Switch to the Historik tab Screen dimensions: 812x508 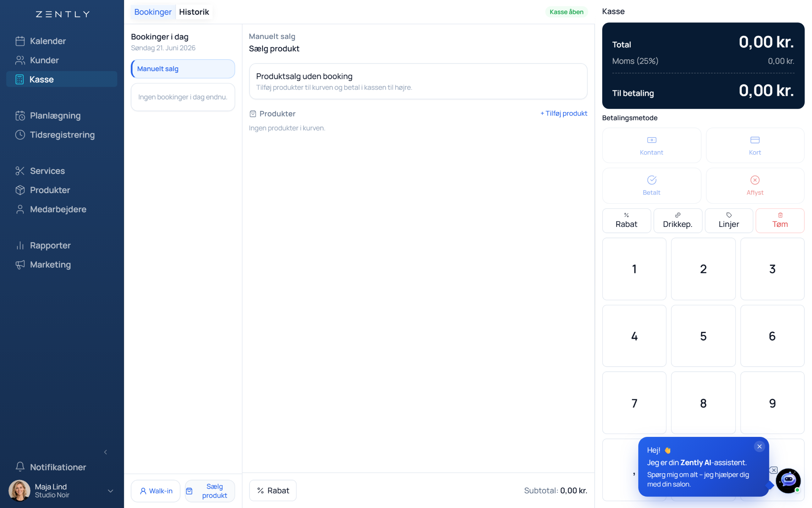[x=194, y=12]
